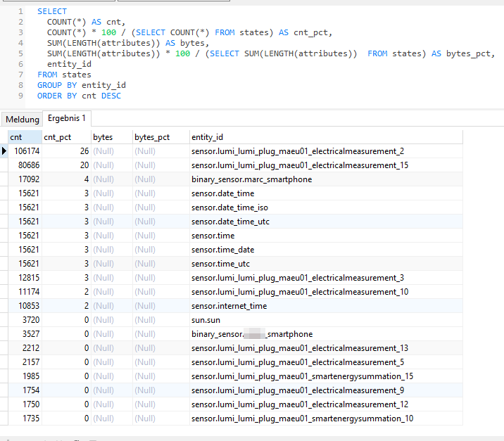This screenshot has height=441, width=504.
Task: Click the sensor.internet_time entity cell
Action: 326,306
